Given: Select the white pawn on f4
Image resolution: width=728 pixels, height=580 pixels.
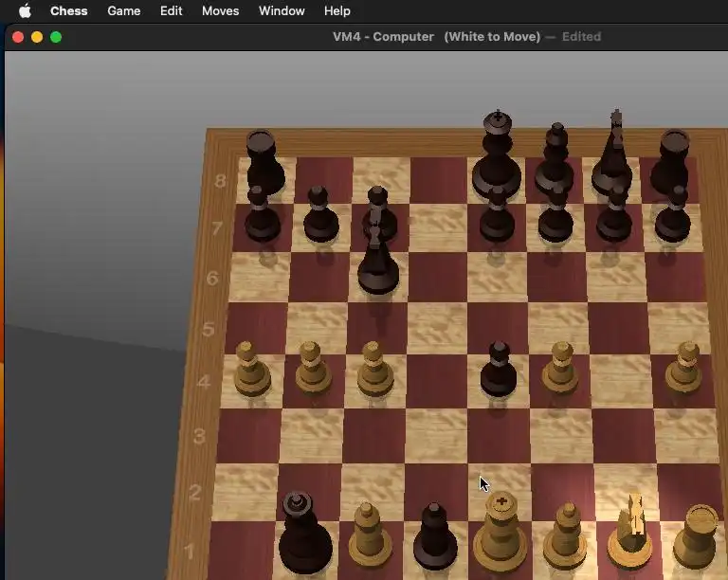Looking at the screenshot, I should click(x=560, y=369).
